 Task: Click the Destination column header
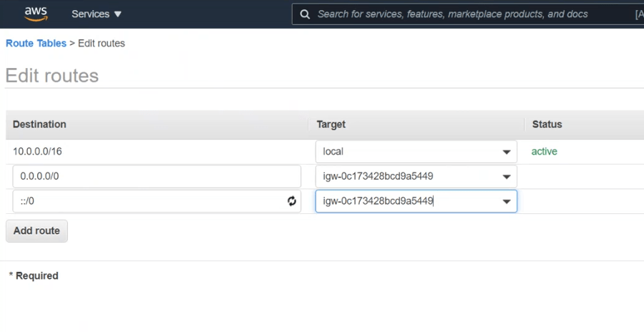point(39,125)
